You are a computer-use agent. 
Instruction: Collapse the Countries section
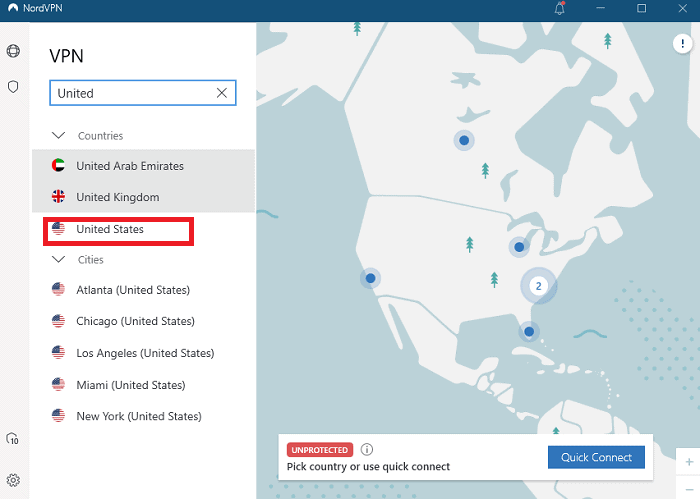(x=58, y=135)
